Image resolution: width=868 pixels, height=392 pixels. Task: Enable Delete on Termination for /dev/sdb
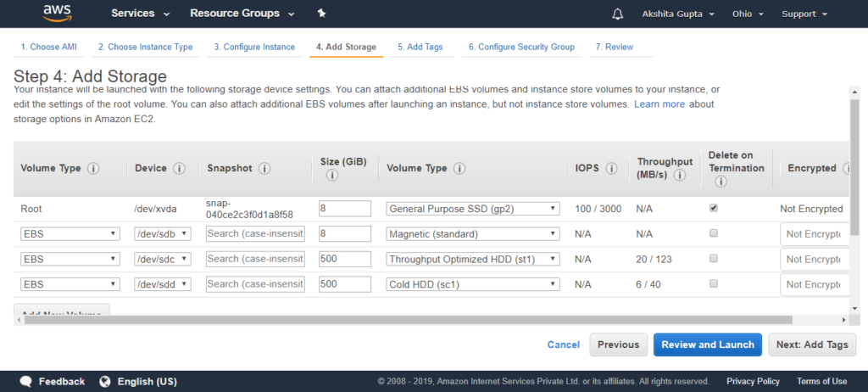(x=714, y=233)
